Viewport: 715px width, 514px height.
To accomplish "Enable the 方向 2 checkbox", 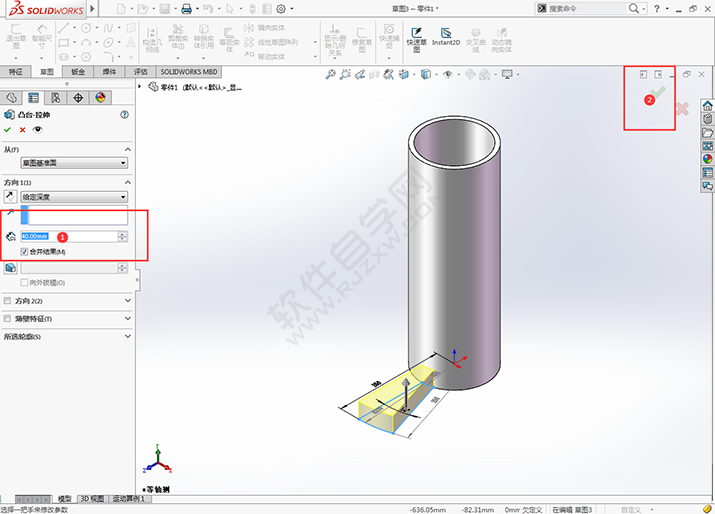I will click(x=8, y=300).
